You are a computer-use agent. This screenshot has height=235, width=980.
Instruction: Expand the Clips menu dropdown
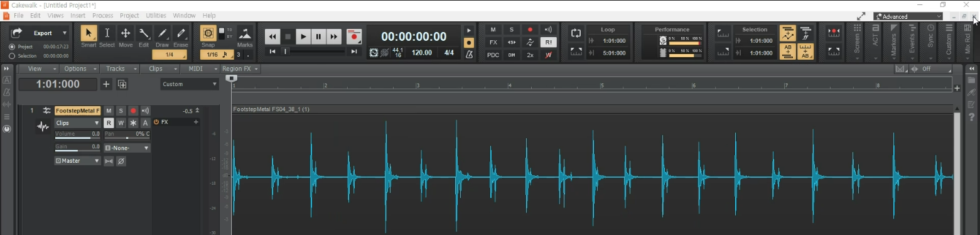[x=160, y=68]
